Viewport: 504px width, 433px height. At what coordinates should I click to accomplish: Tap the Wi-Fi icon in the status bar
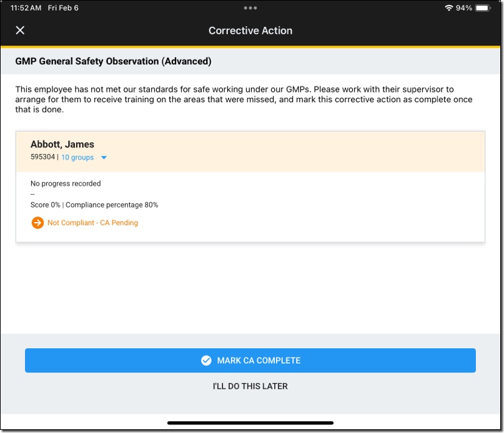(448, 8)
